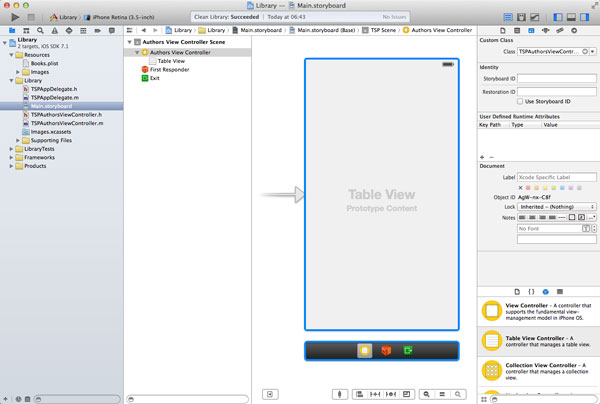600x404 pixels.
Task: Expand the Products group
Action: pyautogui.click(x=11, y=166)
